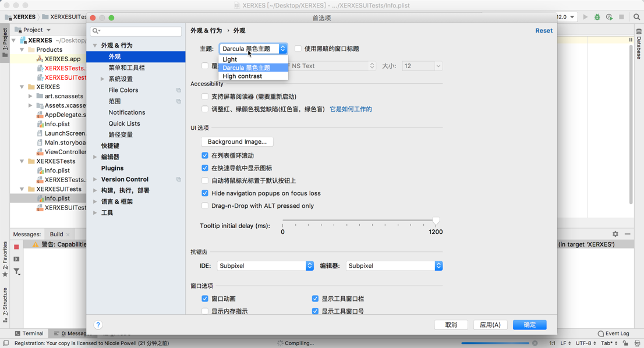
Task: Cancel the compiling progress with the X
Action: (x=535, y=343)
